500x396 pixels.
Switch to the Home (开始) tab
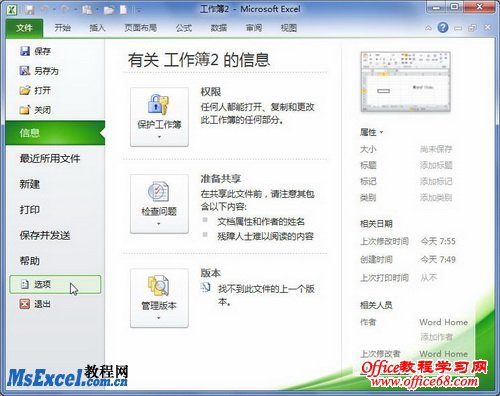coord(62,28)
